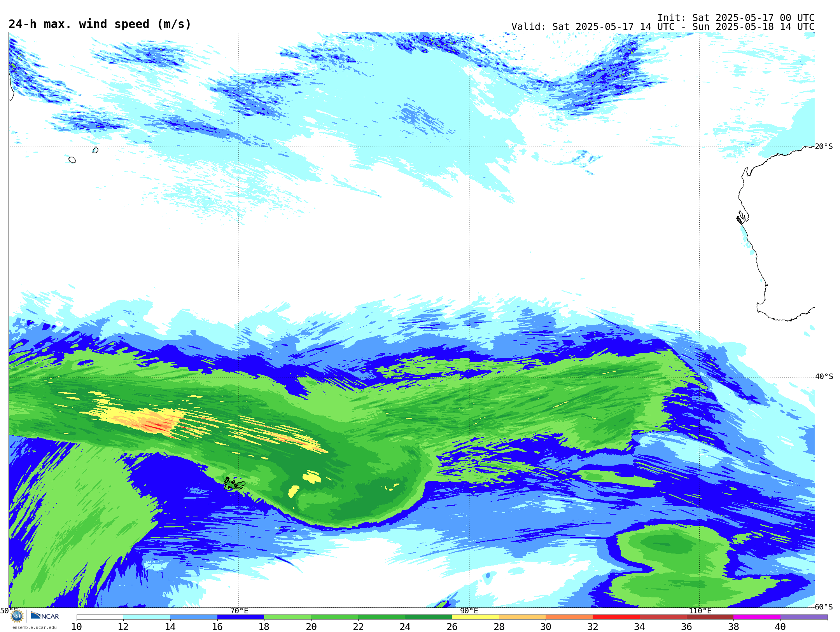The image size is (840, 632).
Task: Click the colorbar tick label 32
Action: 593,627
